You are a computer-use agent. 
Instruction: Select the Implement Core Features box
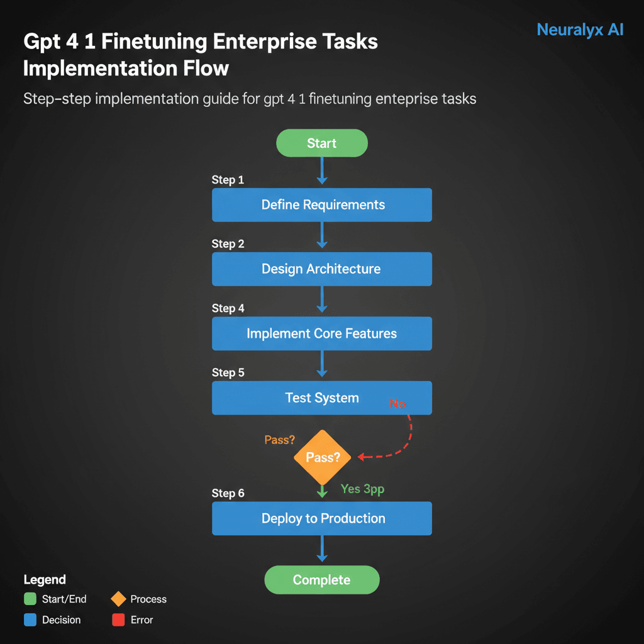pos(321,333)
